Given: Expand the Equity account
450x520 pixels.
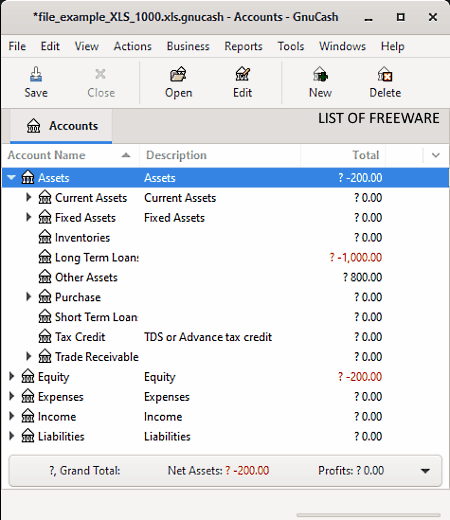Looking at the screenshot, I should (12, 376).
